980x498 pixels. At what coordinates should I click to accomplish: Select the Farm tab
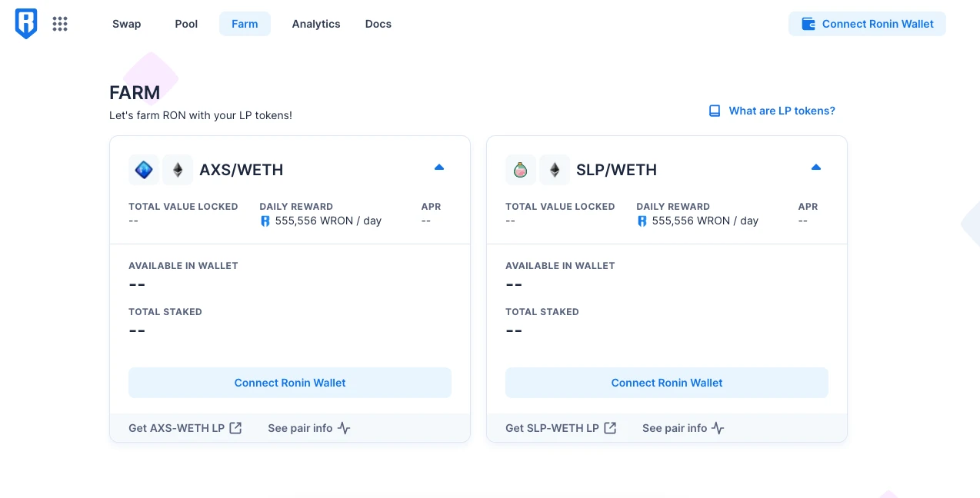pyautogui.click(x=245, y=24)
